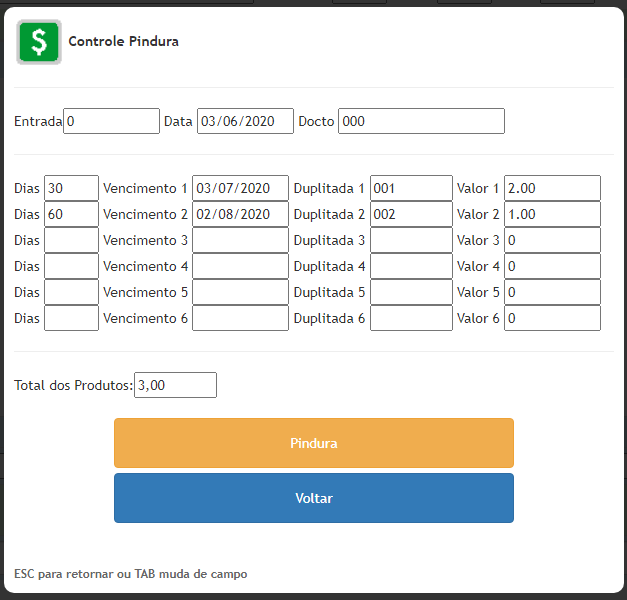627x600 pixels.
Task: Select the empty Duplicata 6 field
Action: pos(411,318)
